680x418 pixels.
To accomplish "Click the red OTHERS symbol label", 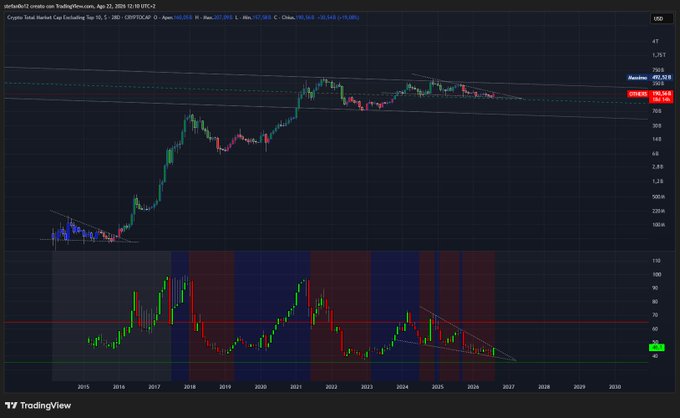I will pos(638,94).
